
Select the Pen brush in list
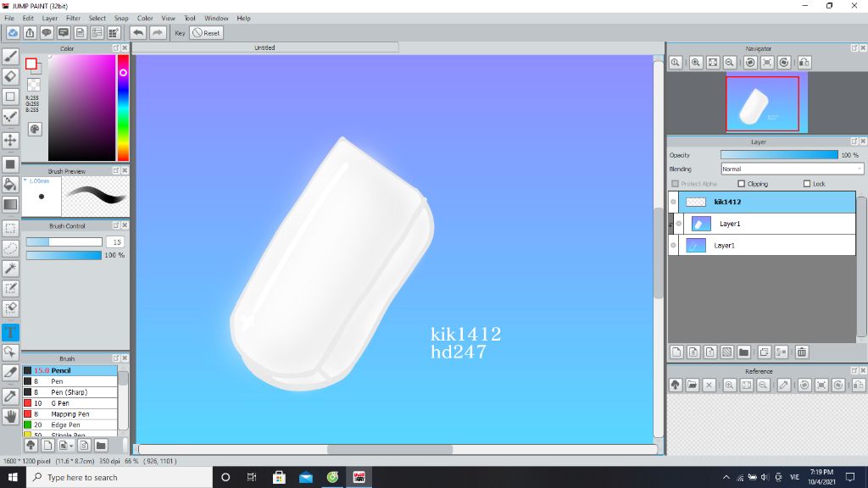pyautogui.click(x=70, y=381)
